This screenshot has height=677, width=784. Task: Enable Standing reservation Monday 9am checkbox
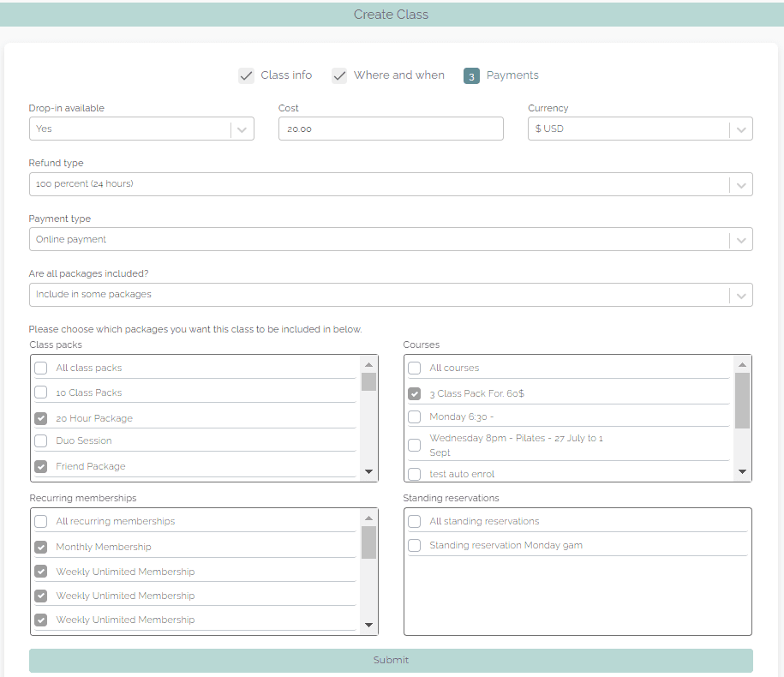[415, 545]
